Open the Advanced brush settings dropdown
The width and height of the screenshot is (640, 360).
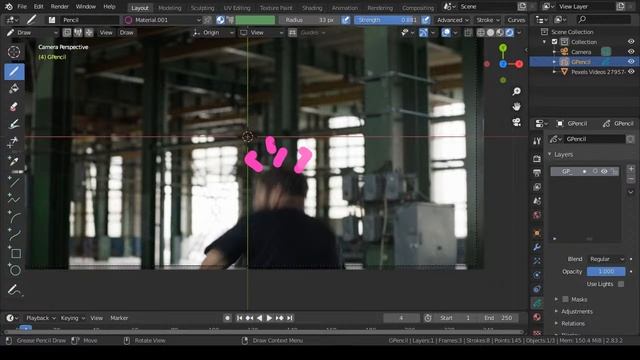(x=453, y=20)
